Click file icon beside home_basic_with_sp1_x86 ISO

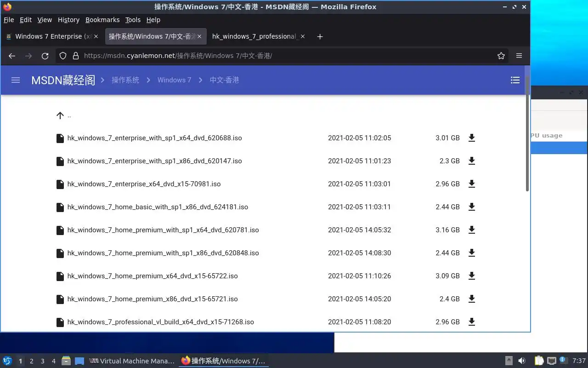60,207
